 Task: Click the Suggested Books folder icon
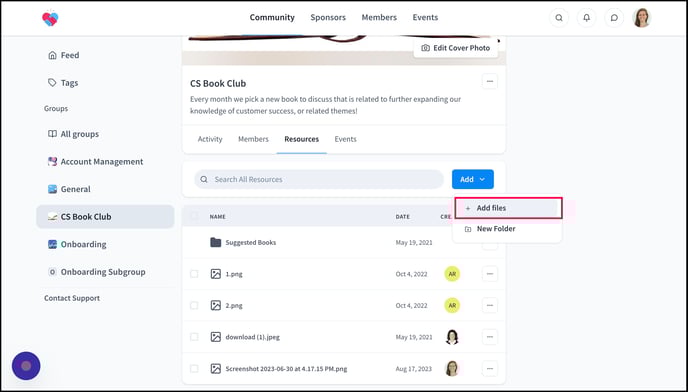point(215,242)
